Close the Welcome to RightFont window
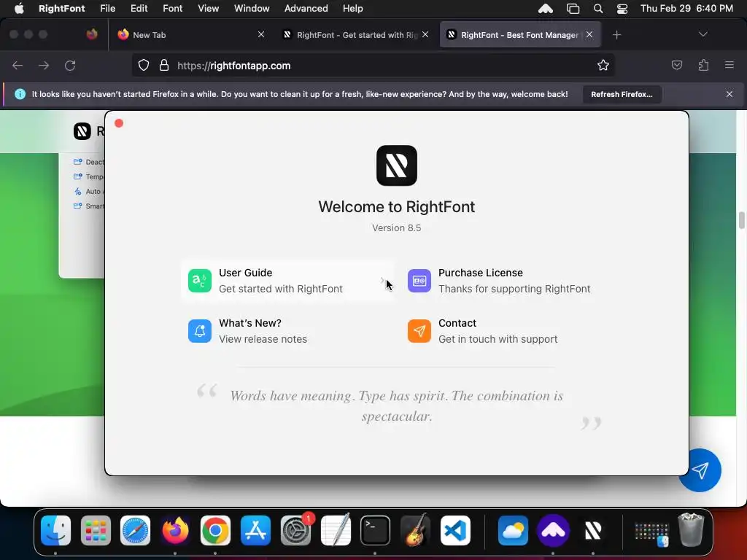This screenshot has height=560, width=747. tap(119, 123)
